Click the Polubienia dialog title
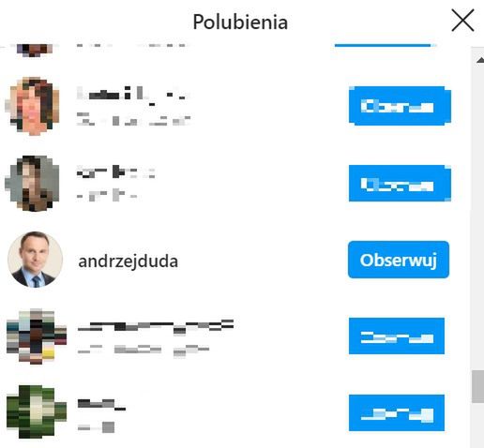The image size is (484, 448). tap(240, 22)
